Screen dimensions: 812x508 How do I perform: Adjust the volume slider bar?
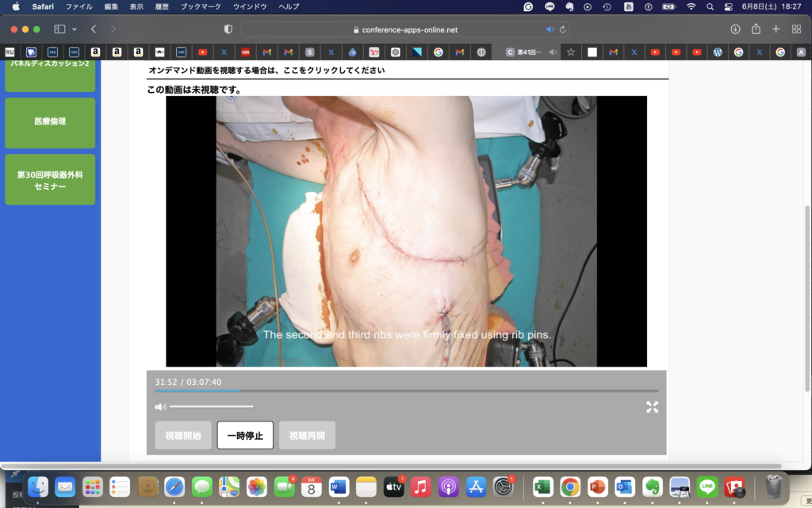point(212,406)
